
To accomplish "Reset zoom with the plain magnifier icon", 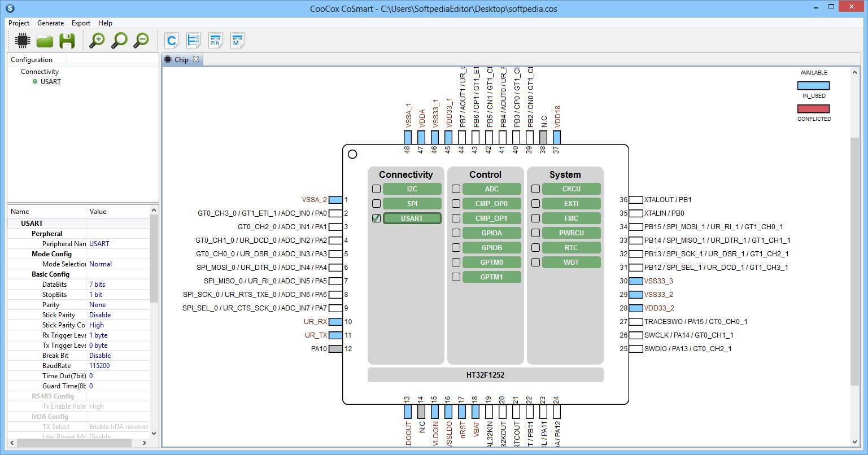I will click(x=119, y=41).
